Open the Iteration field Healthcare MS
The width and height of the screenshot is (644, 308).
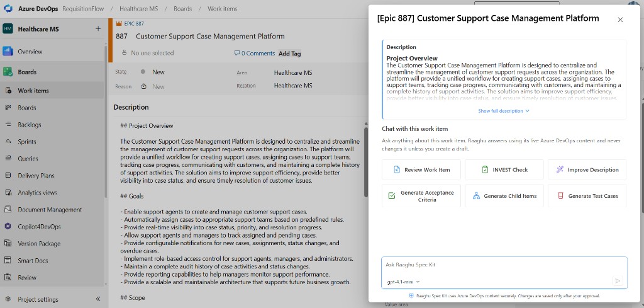tap(293, 86)
